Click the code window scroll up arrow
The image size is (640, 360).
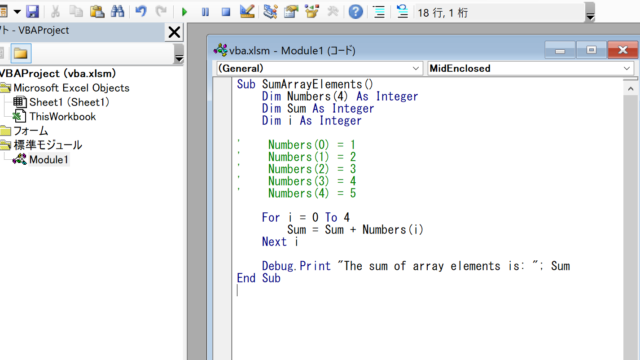pyautogui.click(x=631, y=89)
